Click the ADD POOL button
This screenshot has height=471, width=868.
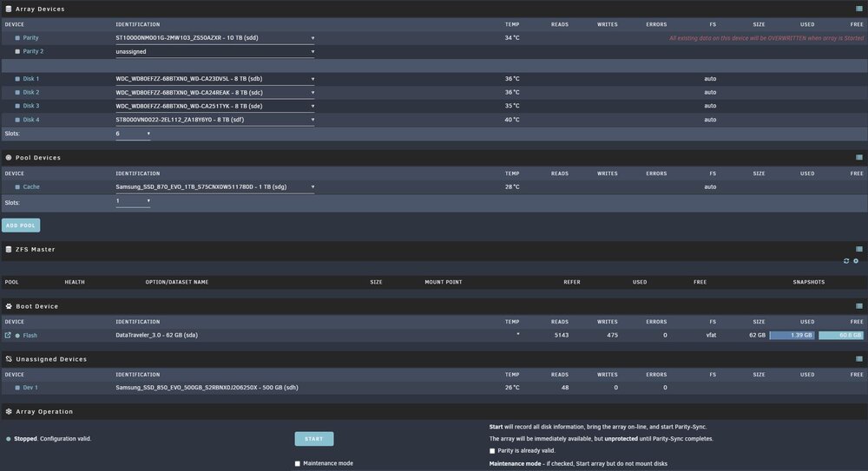(21, 226)
